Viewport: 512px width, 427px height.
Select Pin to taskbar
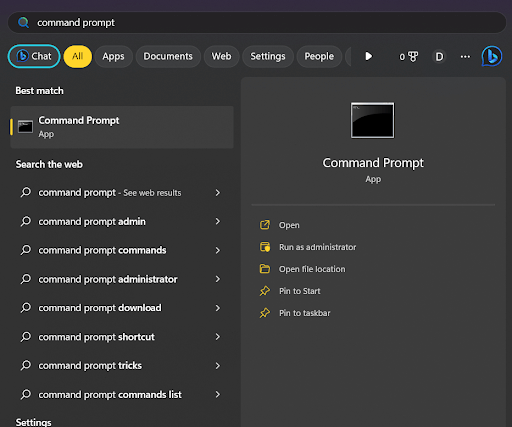click(x=305, y=313)
